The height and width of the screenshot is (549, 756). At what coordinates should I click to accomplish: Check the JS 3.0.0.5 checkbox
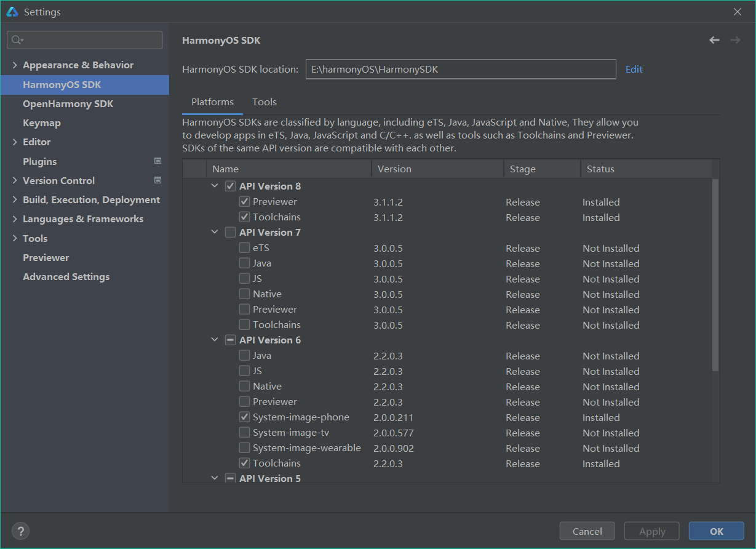coord(244,278)
